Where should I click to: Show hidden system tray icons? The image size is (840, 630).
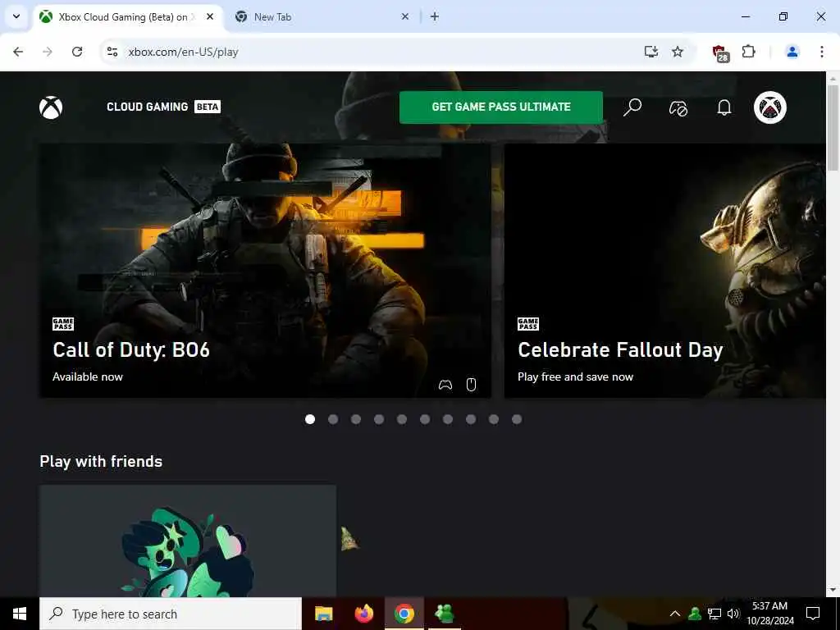675,614
